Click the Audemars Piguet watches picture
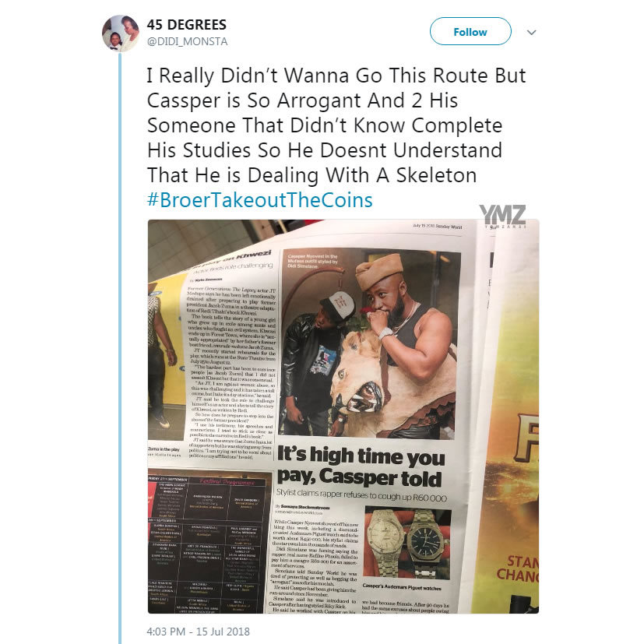 point(408,543)
